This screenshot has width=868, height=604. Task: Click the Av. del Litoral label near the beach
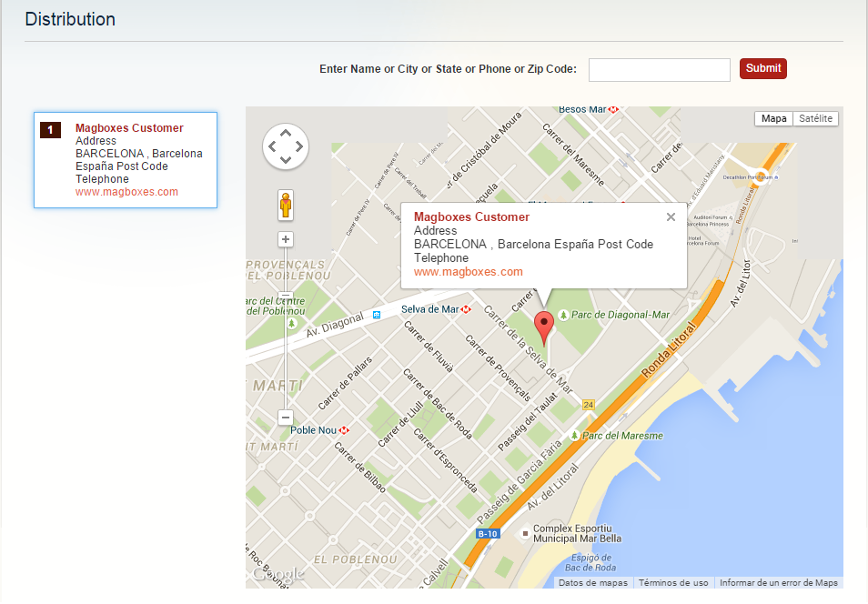(x=552, y=488)
